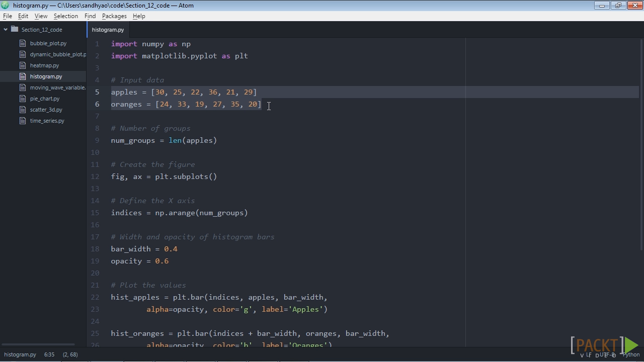Open the Selection menu
This screenshot has height=362, width=644.
coord(66,16)
